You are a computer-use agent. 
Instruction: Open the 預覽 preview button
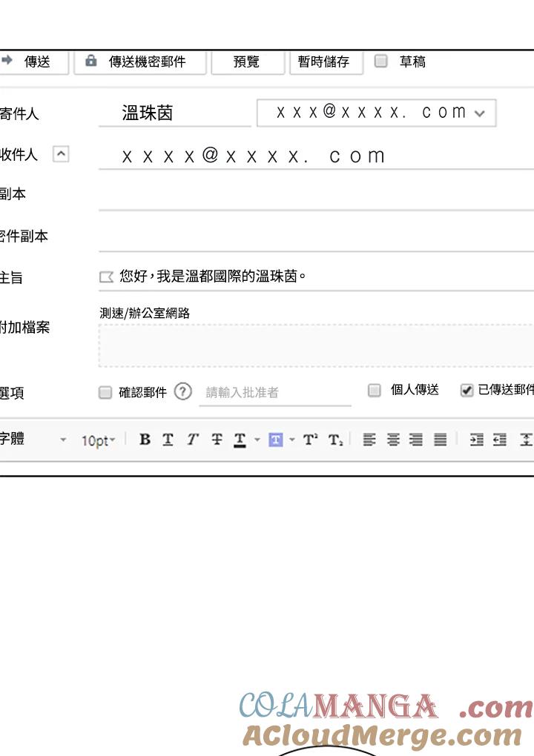248,62
